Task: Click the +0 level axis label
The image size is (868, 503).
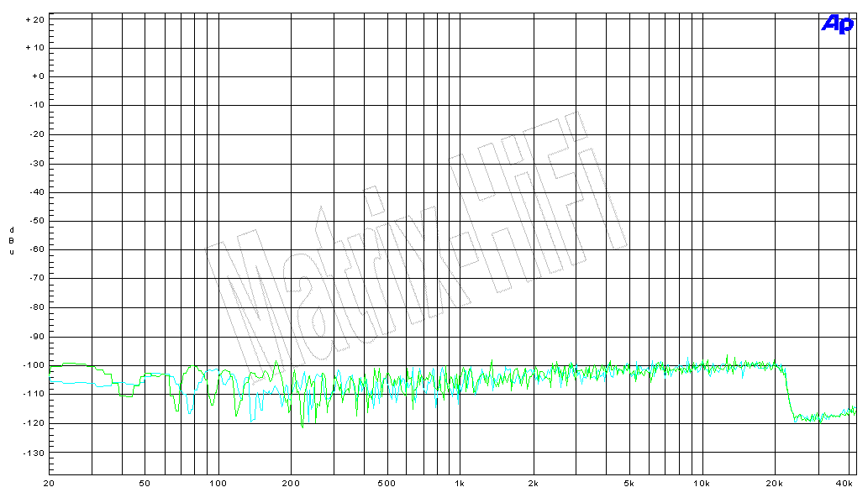Action: click(37, 76)
